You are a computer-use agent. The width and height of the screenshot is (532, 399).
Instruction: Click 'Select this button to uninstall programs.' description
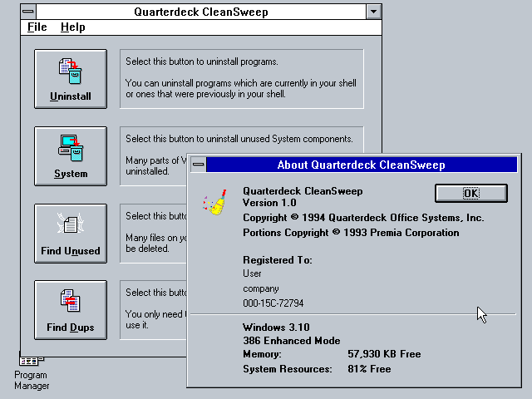[x=202, y=62]
